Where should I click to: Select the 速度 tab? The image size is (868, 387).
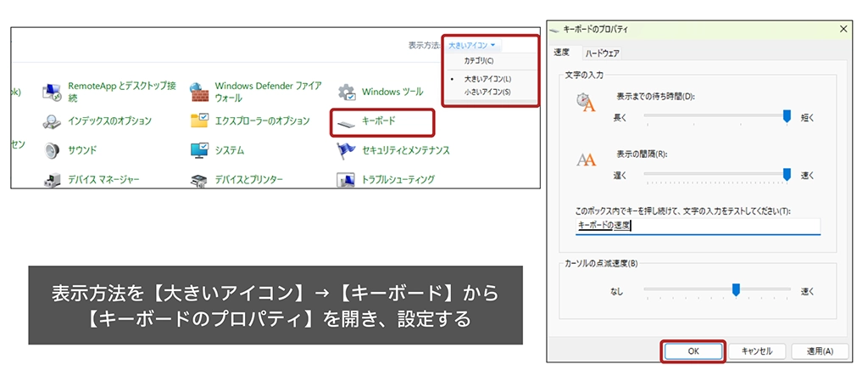[x=561, y=53]
